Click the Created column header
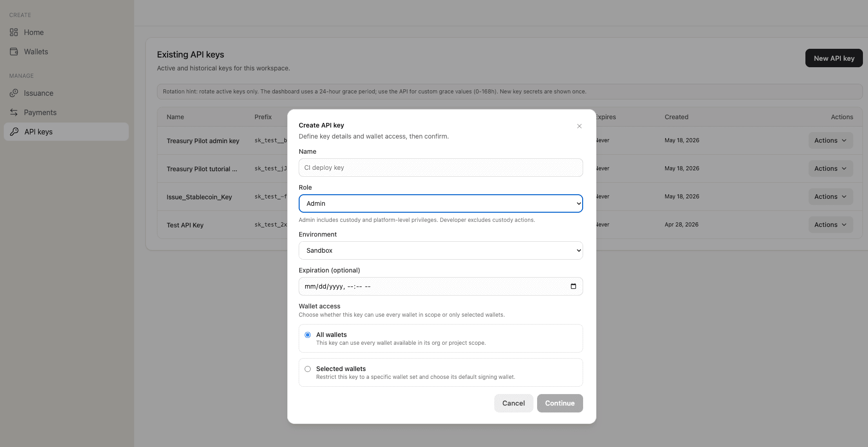Image resolution: width=868 pixels, height=447 pixels. click(x=677, y=117)
